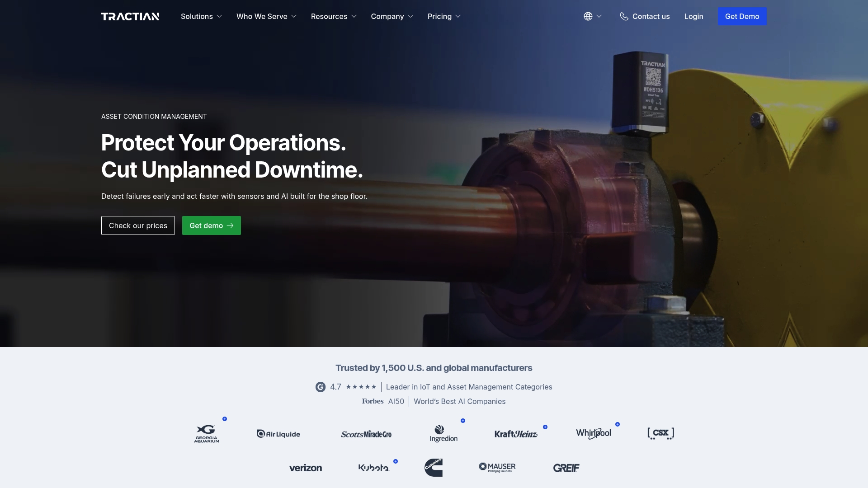Click the Cummins logo

tap(434, 468)
